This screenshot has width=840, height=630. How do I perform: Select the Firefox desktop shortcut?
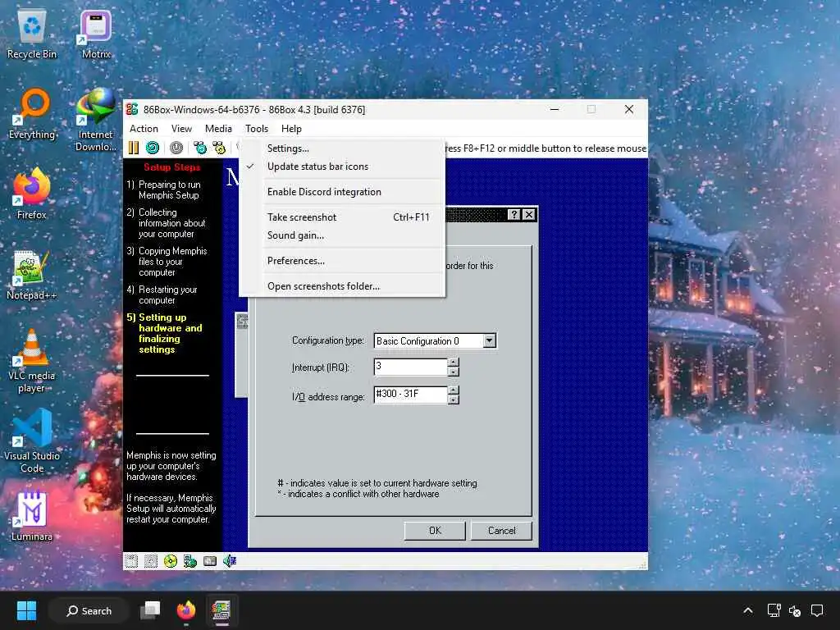32,194
